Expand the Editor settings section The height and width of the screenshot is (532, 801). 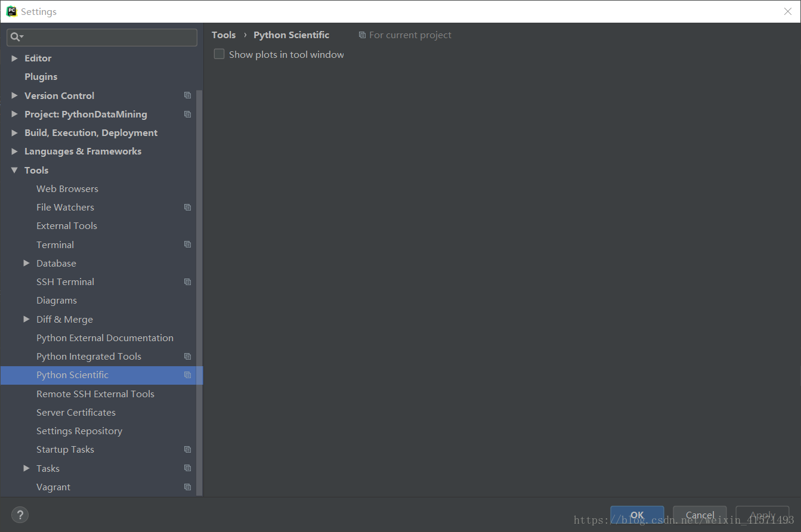click(14, 58)
